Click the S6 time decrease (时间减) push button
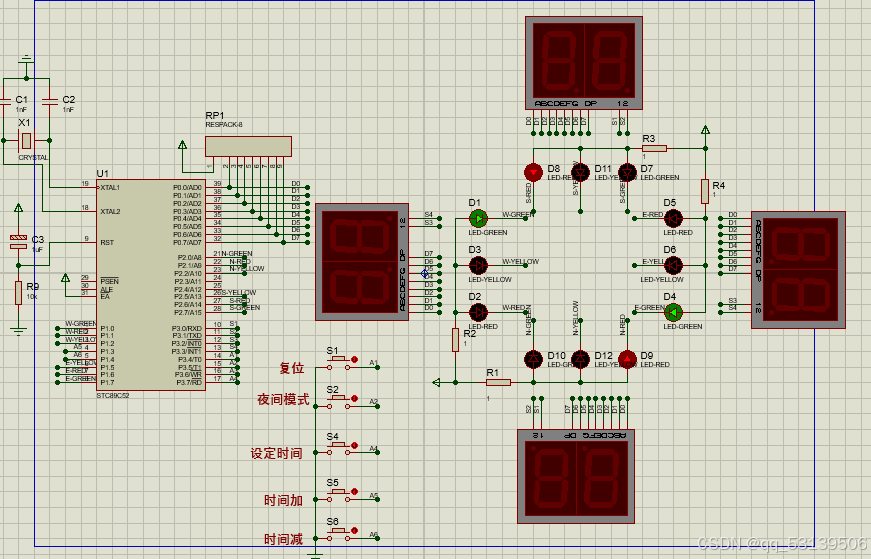This screenshot has height=559, width=871. [339, 533]
